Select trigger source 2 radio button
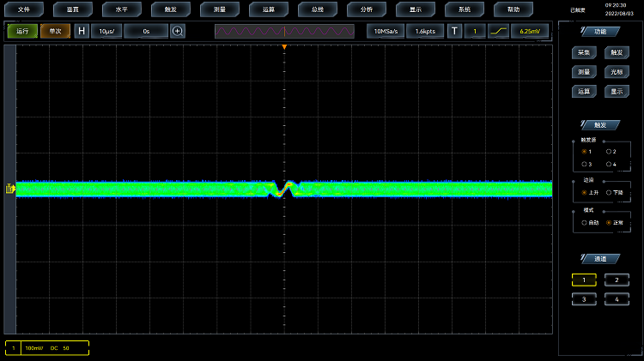644x361 pixels. click(x=610, y=151)
